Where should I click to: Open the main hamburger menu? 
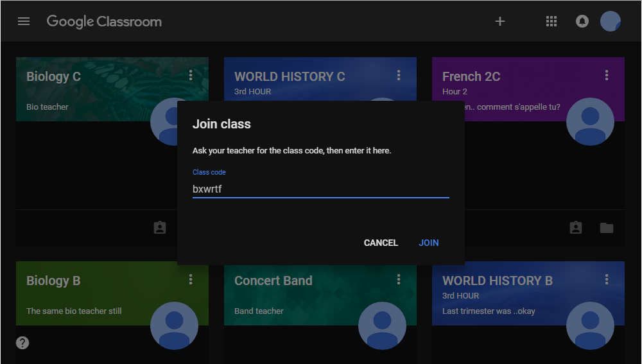click(x=24, y=21)
